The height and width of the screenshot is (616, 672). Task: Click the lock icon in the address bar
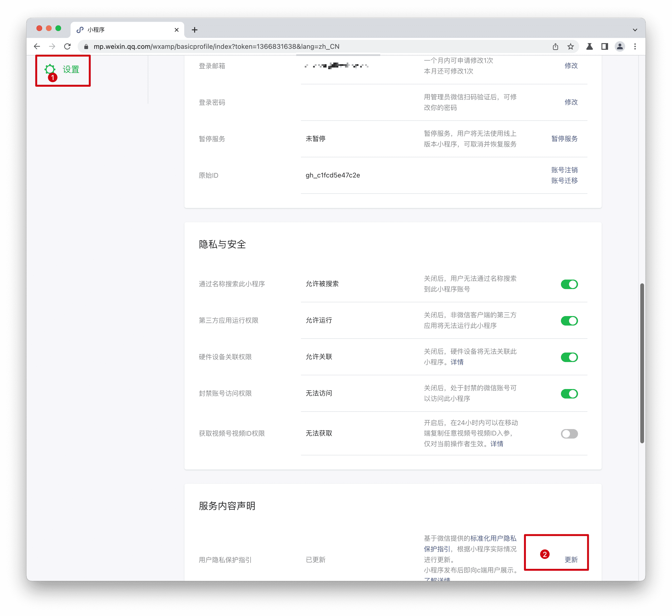point(86,47)
